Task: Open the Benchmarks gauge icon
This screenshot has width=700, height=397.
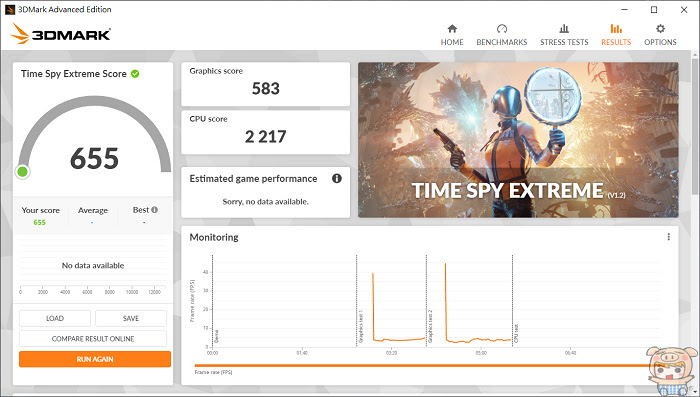Action: pos(502,29)
